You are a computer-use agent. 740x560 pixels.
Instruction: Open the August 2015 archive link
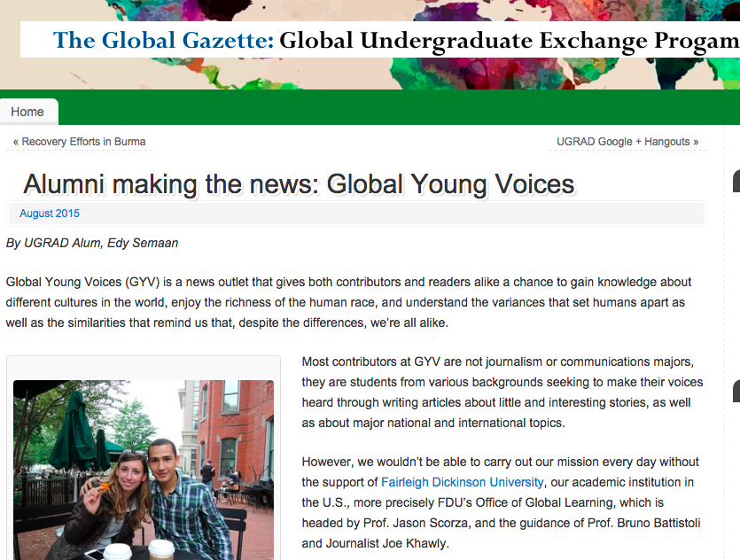click(50, 214)
